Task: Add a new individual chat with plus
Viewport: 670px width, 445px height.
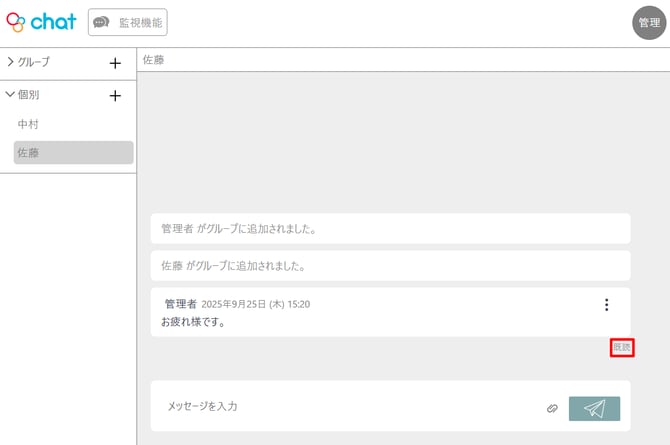Action: [115, 96]
